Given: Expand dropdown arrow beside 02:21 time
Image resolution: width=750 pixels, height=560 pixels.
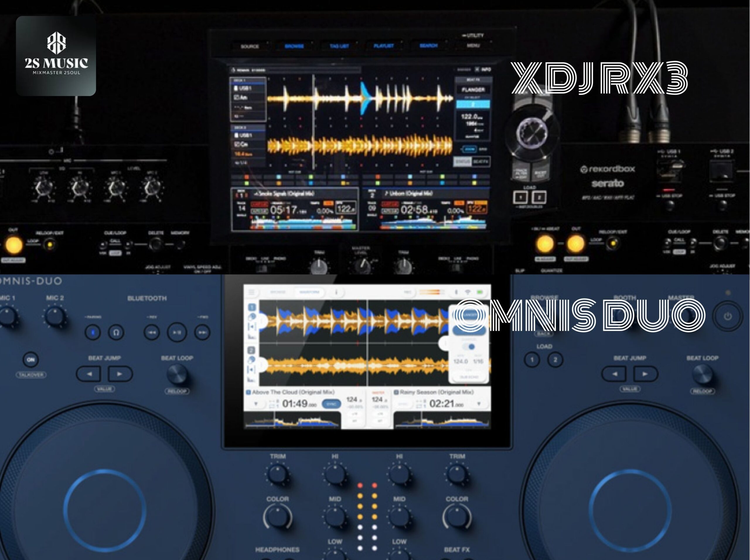Looking at the screenshot, I should click(x=479, y=404).
